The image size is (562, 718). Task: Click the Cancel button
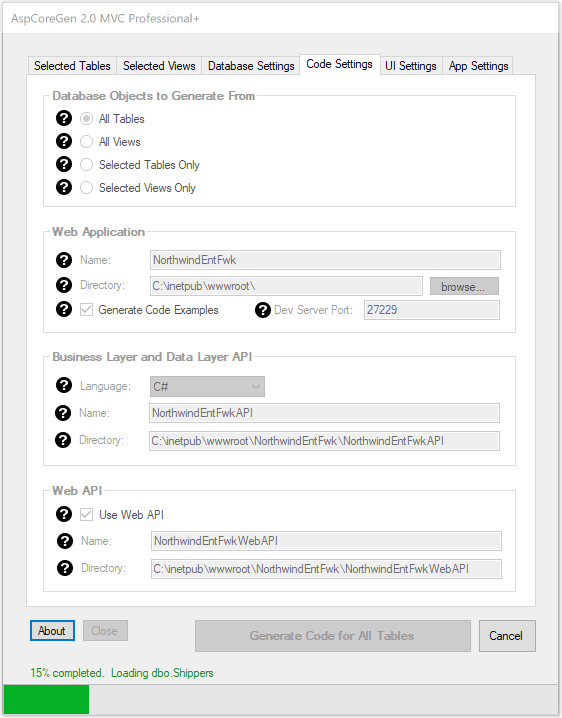pos(507,636)
